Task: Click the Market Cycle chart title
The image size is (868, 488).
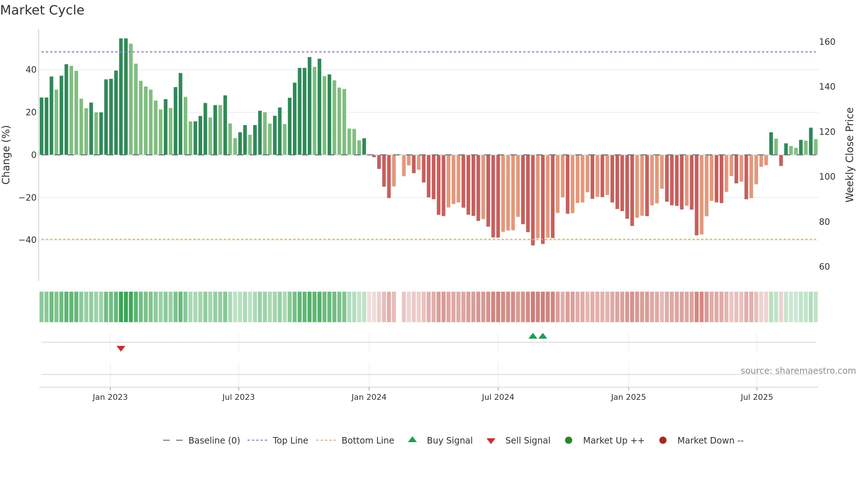Action: [x=42, y=10]
